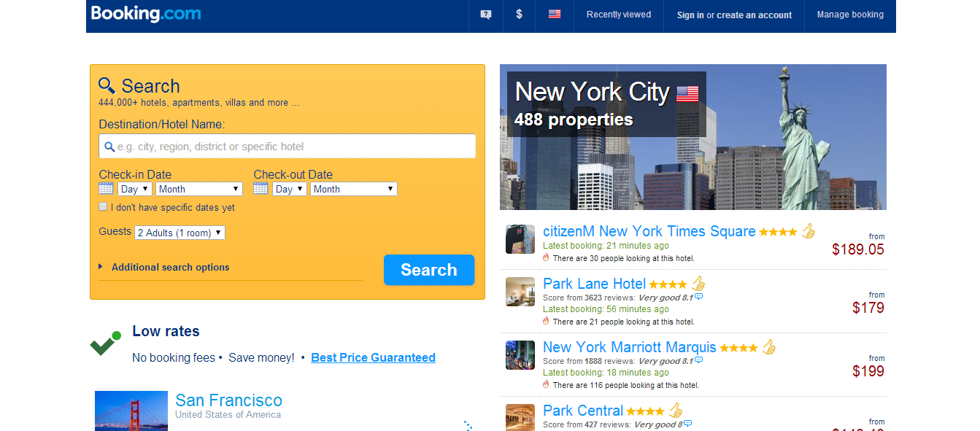Open New York Marriott Marquis listing

pos(630,347)
